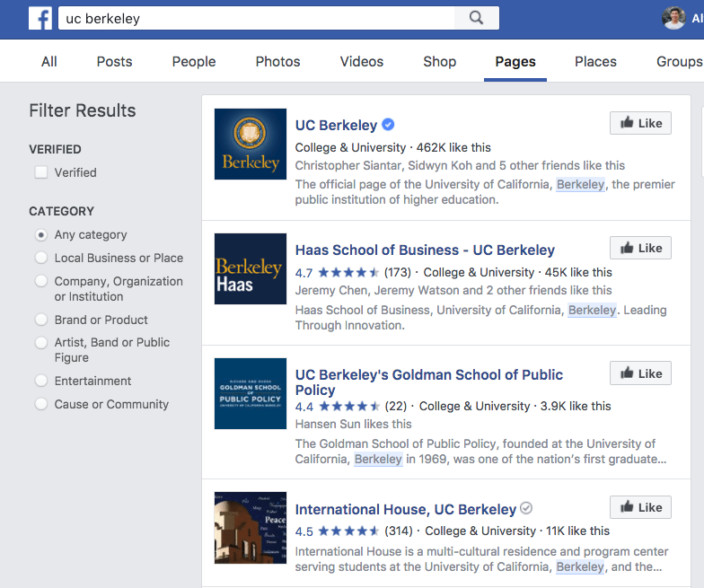
Task: Enable the Verified filter checkbox
Action: 41,172
